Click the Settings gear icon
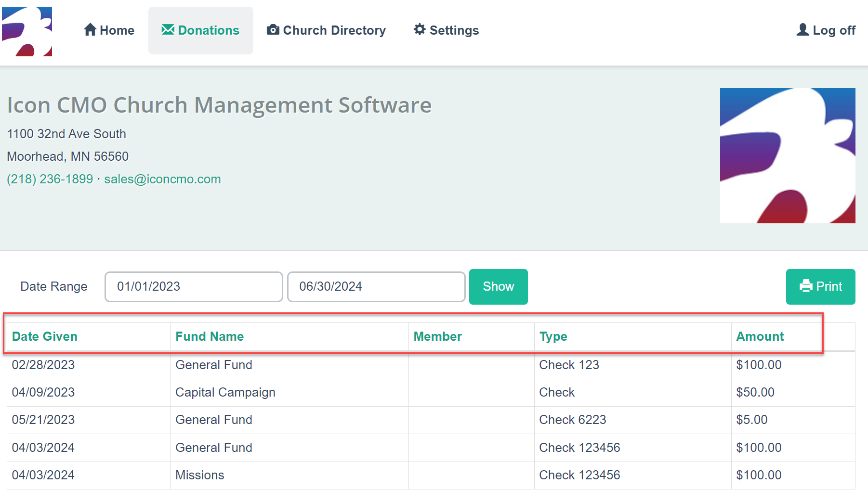This screenshot has width=868, height=501. 420,29
